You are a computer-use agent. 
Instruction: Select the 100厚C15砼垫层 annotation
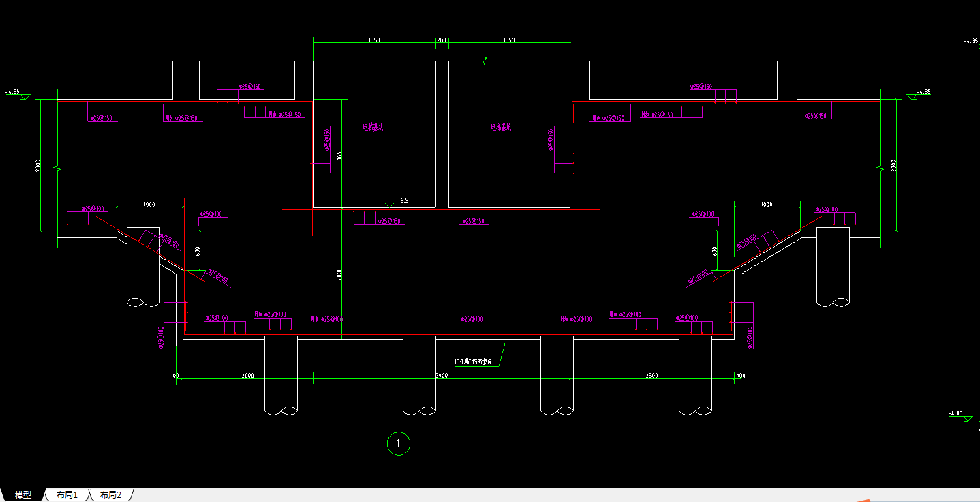[x=474, y=361]
